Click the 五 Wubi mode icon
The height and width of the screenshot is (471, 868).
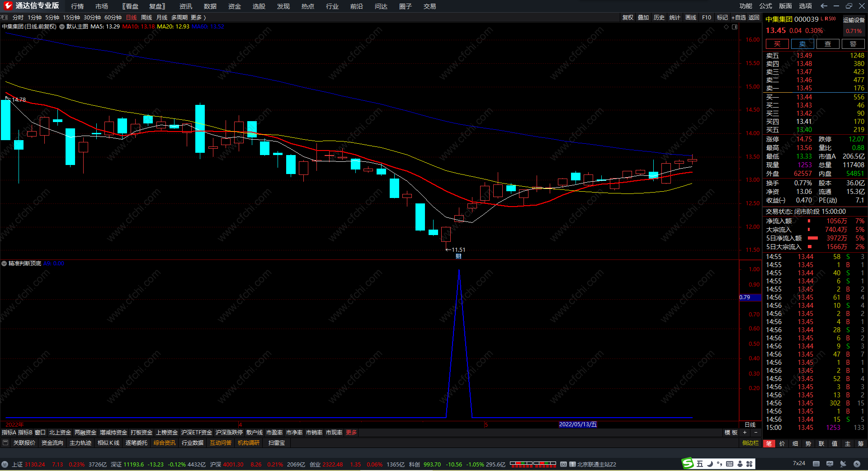tap(699, 464)
